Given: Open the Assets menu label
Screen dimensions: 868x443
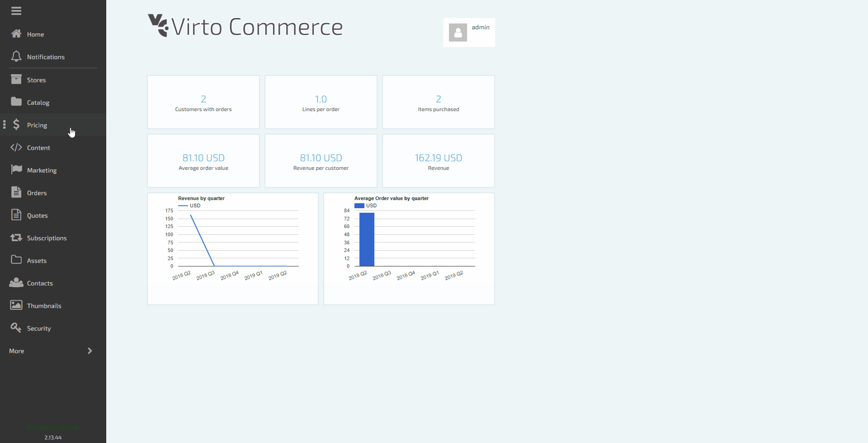Looking at the screenshot, I should 37,261.
